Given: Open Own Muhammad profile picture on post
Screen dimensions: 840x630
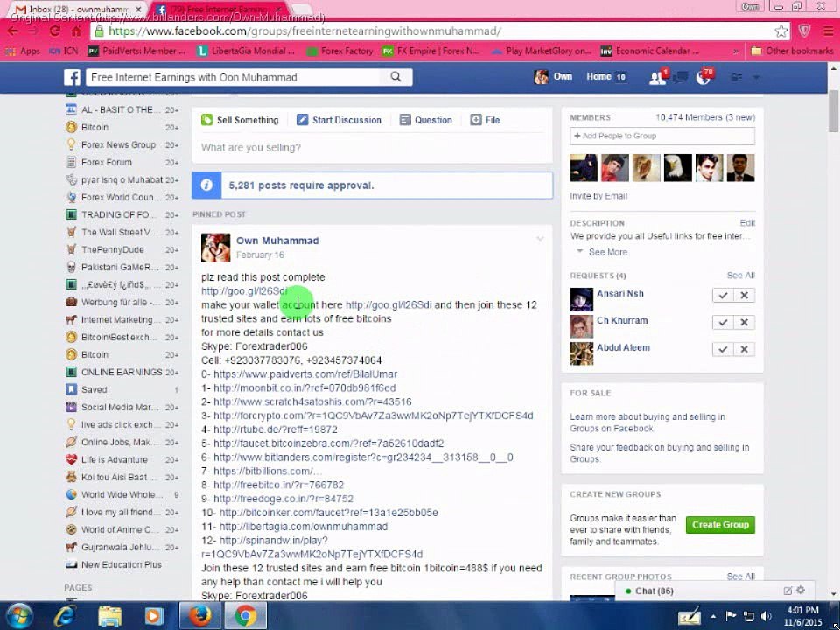Looking at the screenshot, I should (215, 248).
